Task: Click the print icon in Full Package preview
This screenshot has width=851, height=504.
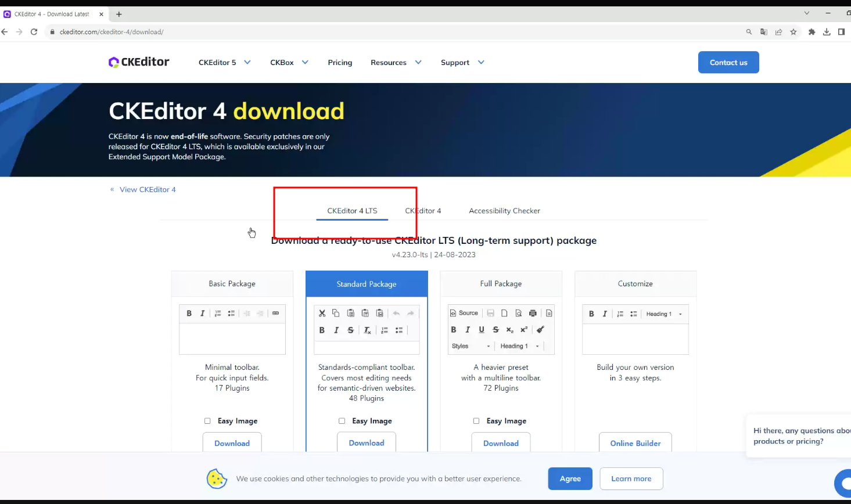Action: (533, 313)
